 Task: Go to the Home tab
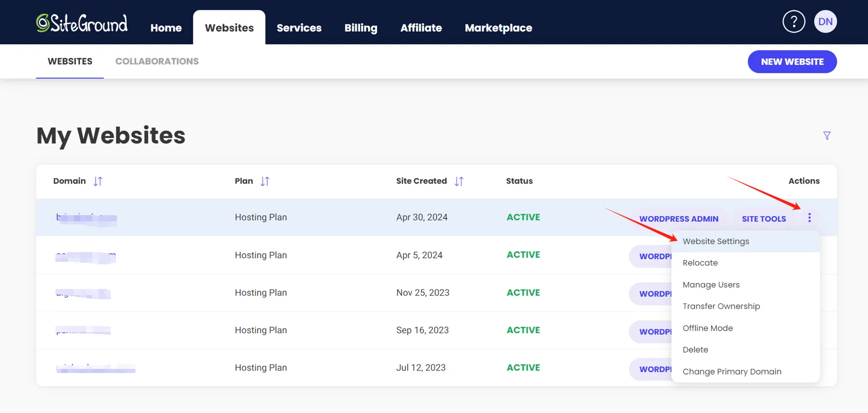coord(166,28)
